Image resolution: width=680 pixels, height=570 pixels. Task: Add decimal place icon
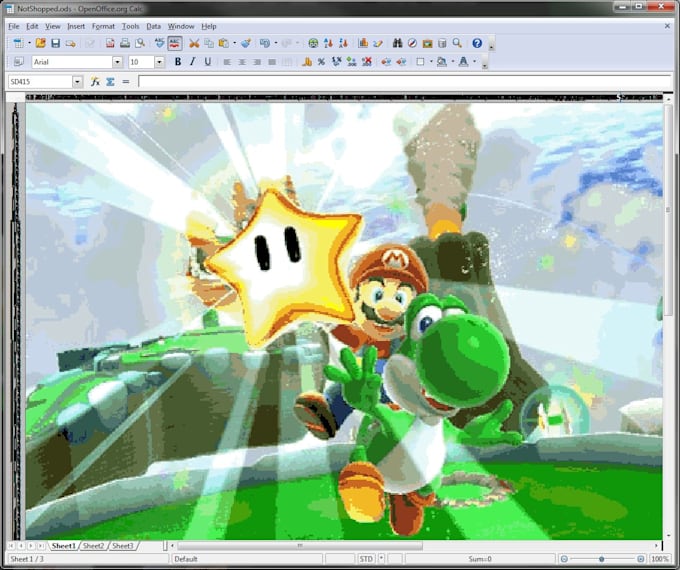351,62
